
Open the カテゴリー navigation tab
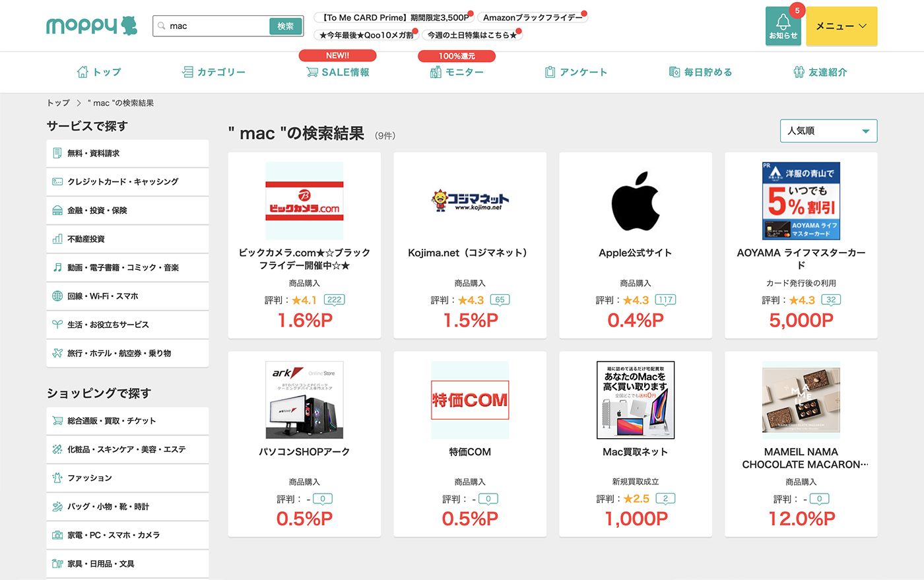214,72
